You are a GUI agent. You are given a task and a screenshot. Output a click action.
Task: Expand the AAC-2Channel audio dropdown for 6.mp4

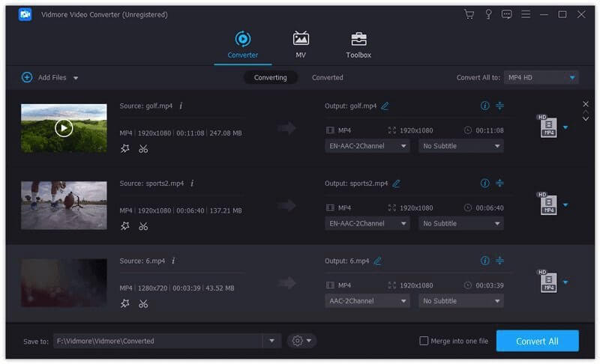click(368, 301)
